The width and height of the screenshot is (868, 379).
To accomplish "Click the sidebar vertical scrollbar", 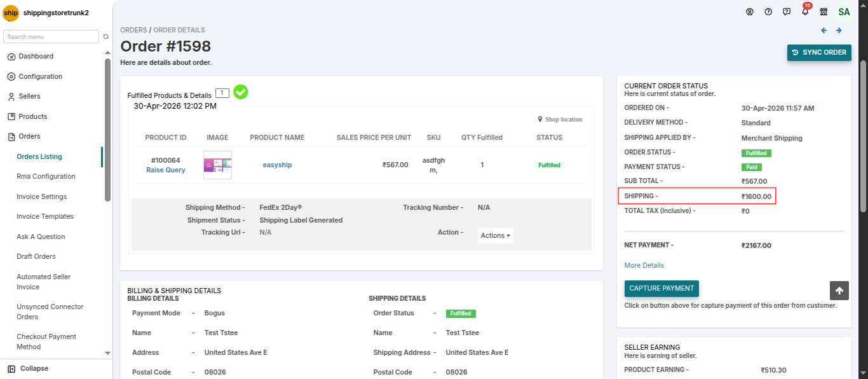I will pos(107,130).
